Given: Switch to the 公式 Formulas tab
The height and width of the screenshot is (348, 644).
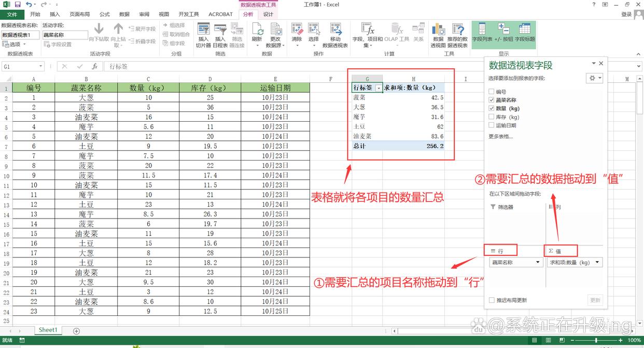Looking at the screenshot, I should click(x=104, y=15).
